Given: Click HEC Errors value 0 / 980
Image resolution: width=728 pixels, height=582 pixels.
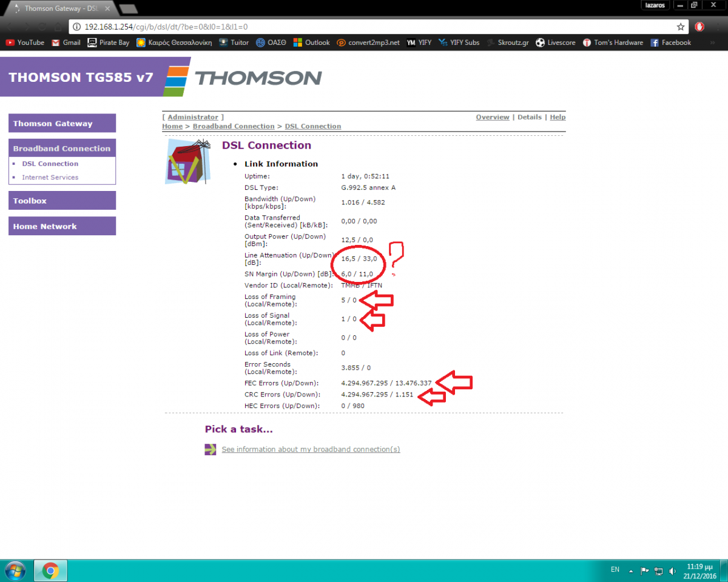Looking at the screenshot, I should click(353, 406).
